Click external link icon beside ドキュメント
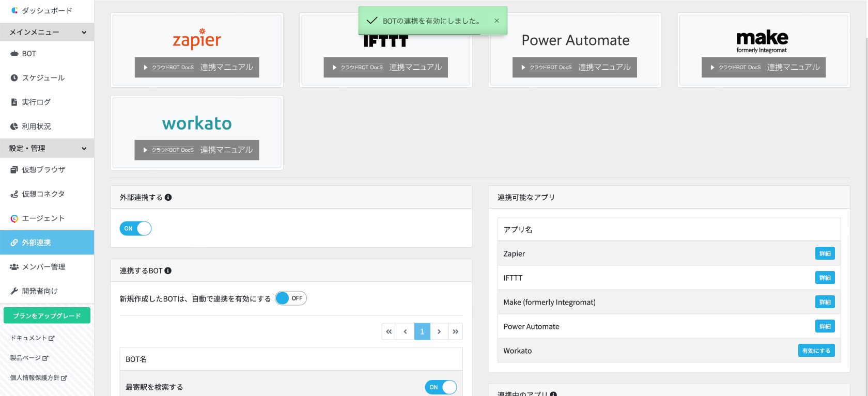 pyautogui.click(x=52, y=338)
